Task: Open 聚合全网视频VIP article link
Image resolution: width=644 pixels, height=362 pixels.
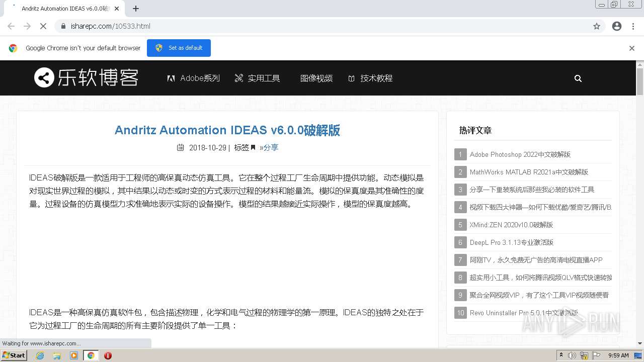Action: coord(539,295)
